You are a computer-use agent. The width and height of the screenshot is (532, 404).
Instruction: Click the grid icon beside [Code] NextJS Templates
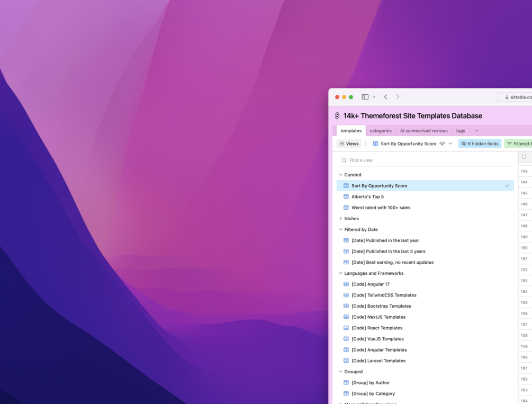tap(346, 317)
